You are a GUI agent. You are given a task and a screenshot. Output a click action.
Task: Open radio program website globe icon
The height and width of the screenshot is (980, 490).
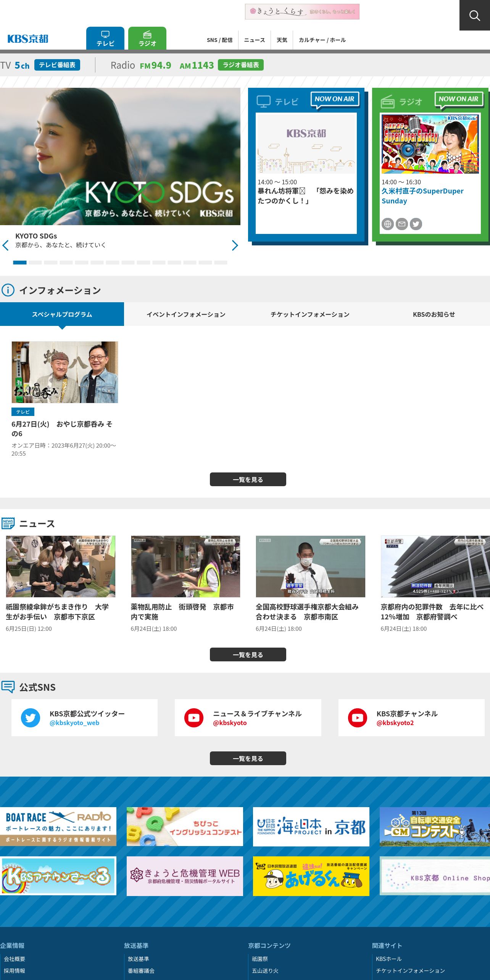[x=387, y=224]
